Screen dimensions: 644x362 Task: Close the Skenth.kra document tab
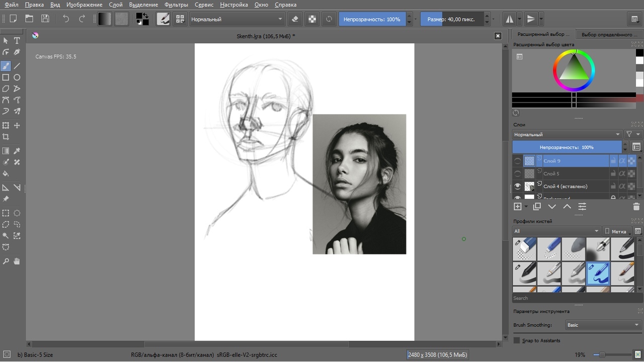point(498,36)
